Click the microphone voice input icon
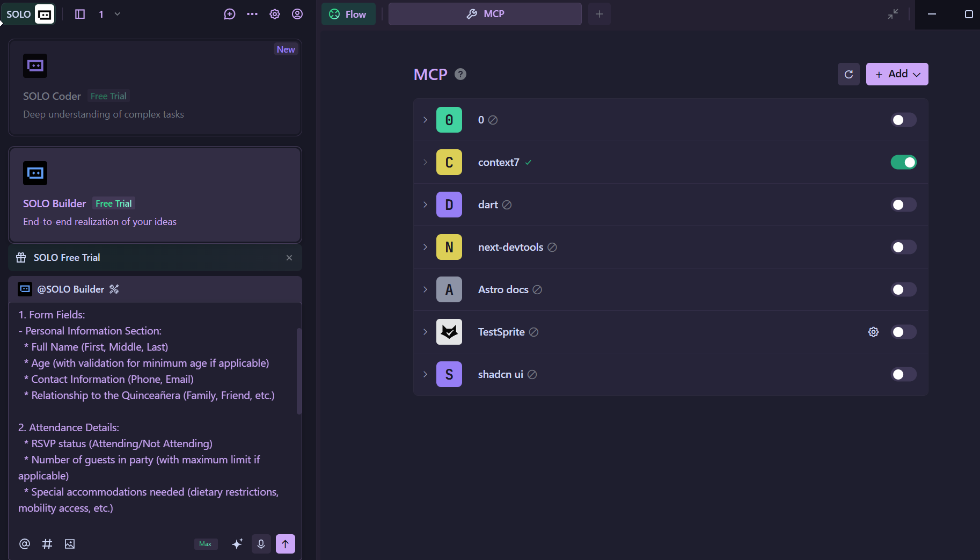The height and width of the screenshot is (560, 980). tap(261, 544)
